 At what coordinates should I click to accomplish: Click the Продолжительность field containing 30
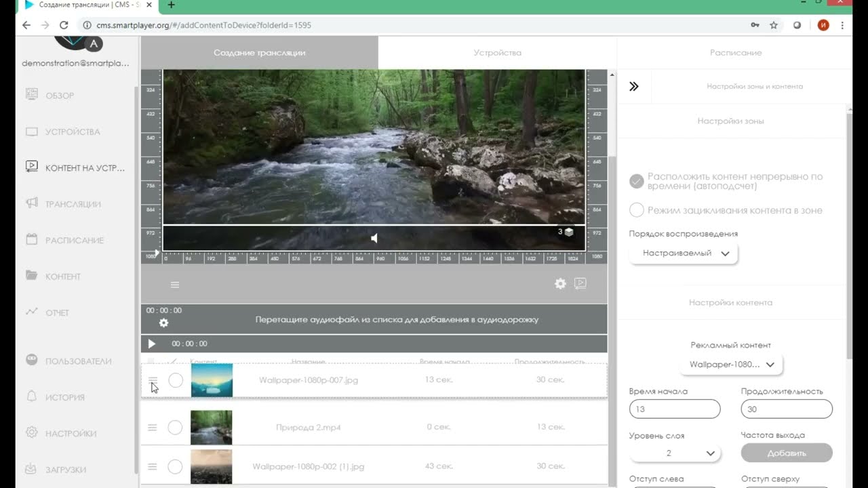[787, 409]
